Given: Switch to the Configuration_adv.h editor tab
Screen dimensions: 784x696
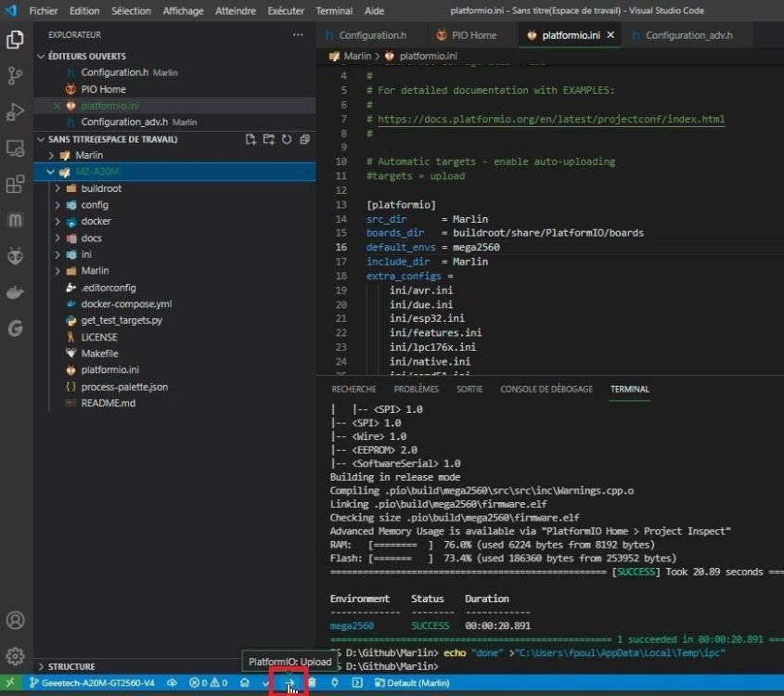Looking at the screenshot, I should tap(688, 35).
